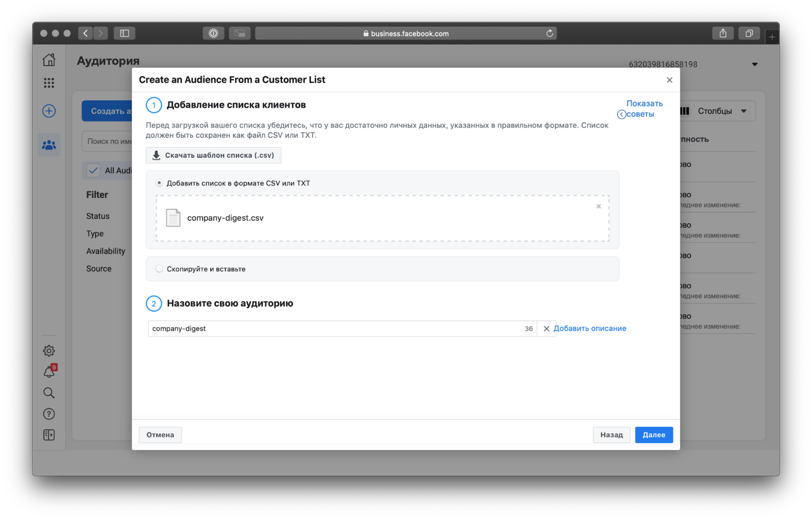Expand the account ID dropdown arrow
The width and height of the screenshot is (812, 519).
pyautogui.click(x=754, y=64)
